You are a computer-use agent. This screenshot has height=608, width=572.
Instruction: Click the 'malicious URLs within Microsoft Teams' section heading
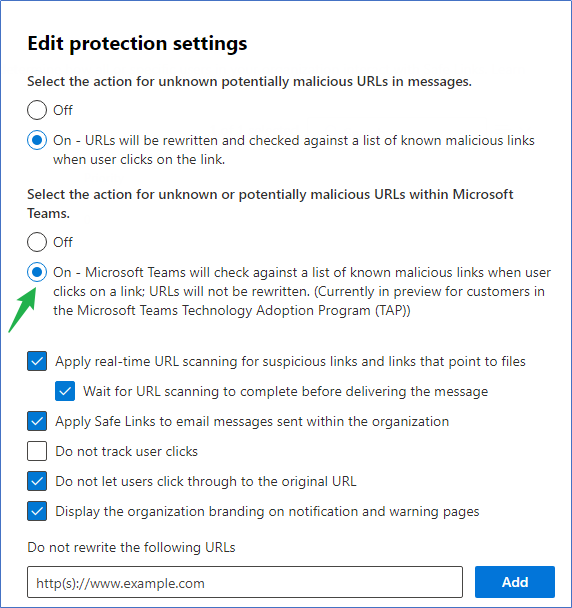pyautogui.click(x=270, y=204)
